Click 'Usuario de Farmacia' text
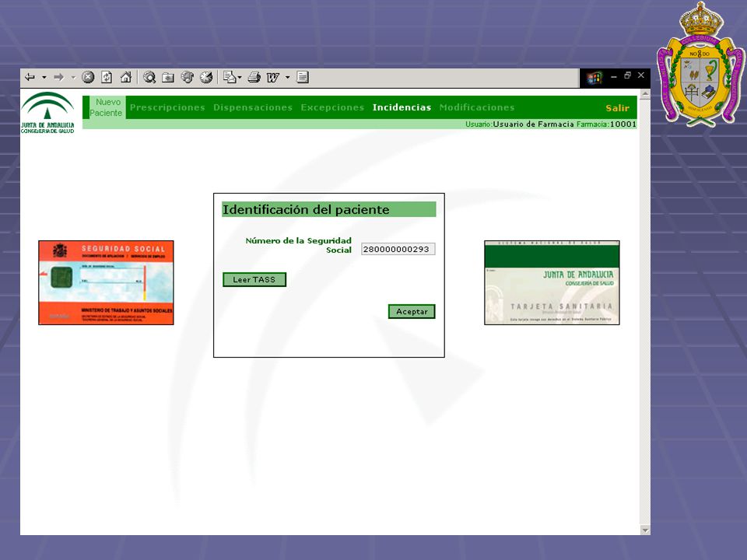Viewport: 747px width, 560px height. click(533, 124)
